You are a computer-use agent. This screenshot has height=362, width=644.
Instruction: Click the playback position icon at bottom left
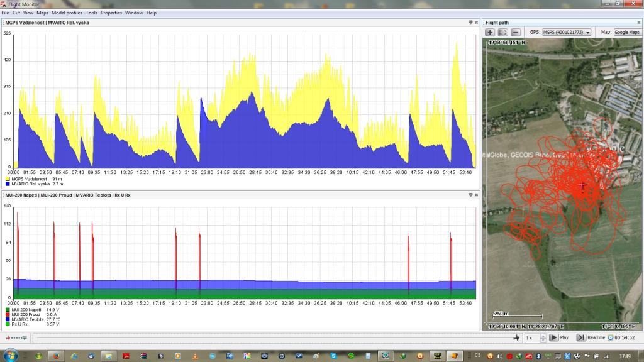(16, 337)
